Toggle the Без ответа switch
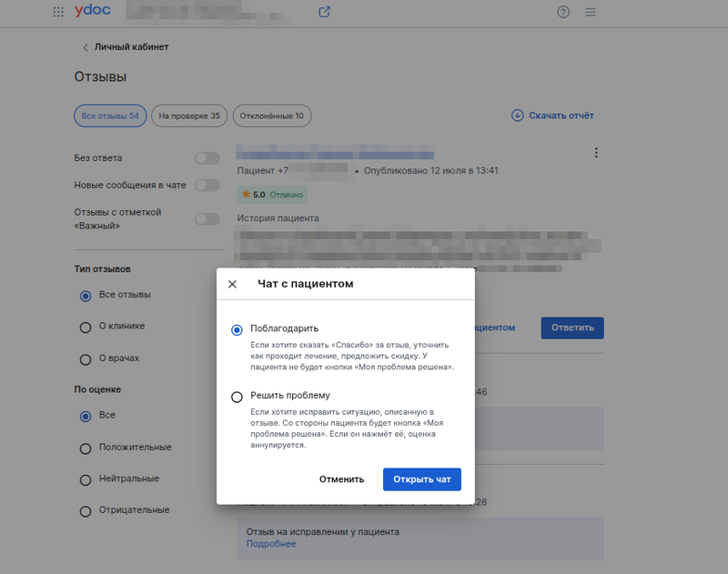Image resolution: width=728 pixels, height=574 pixels. point(207,158)
